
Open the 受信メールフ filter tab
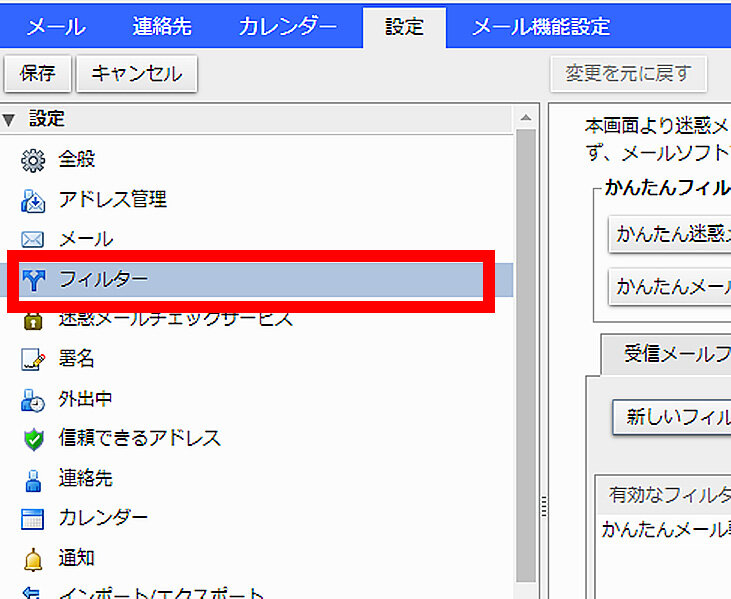click(667, 354)
